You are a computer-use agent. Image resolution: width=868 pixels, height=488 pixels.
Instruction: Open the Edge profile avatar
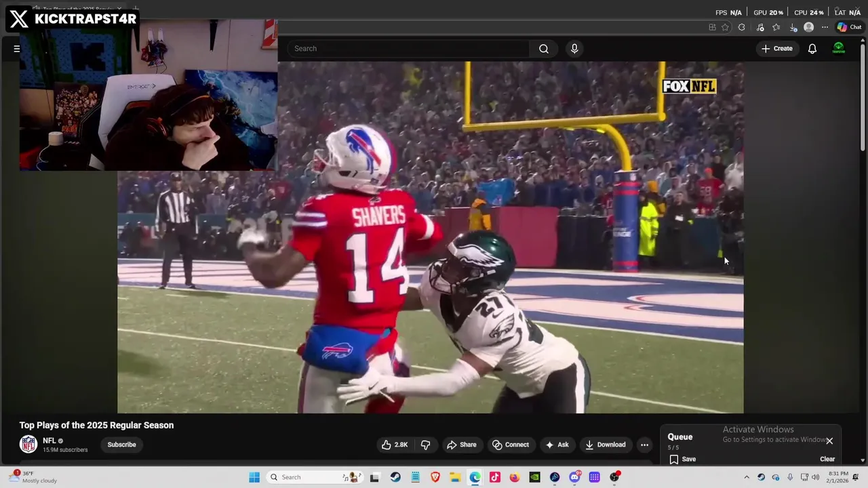click(808, 27)
